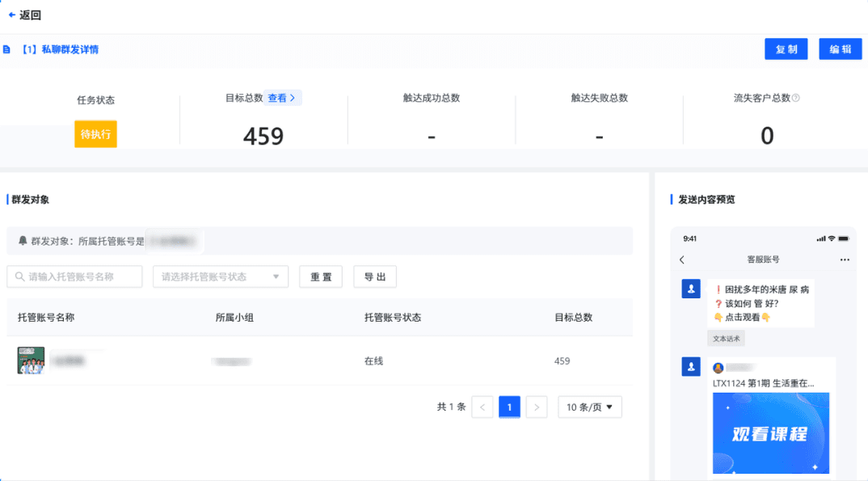Click the 触达失败总数 label
Screen dimensions: 868x481
point(599,98)
